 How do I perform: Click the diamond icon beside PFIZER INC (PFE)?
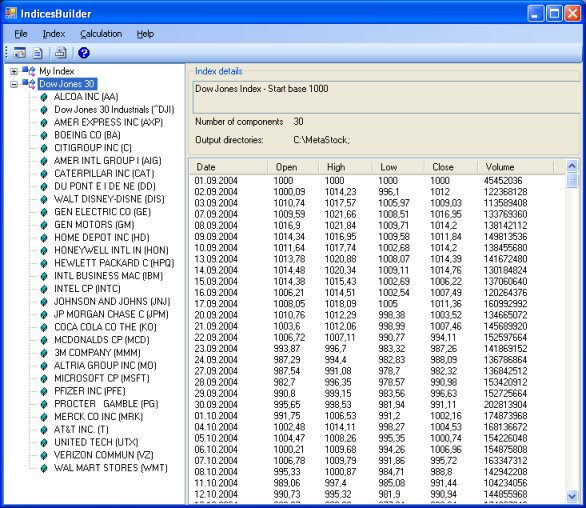click(x=44, y=391)
